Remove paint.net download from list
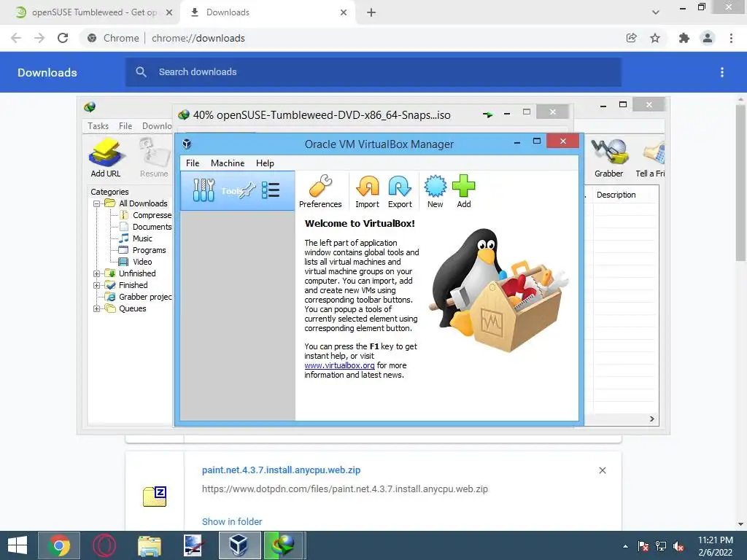The image size is (747, 560). coord(602,470)
